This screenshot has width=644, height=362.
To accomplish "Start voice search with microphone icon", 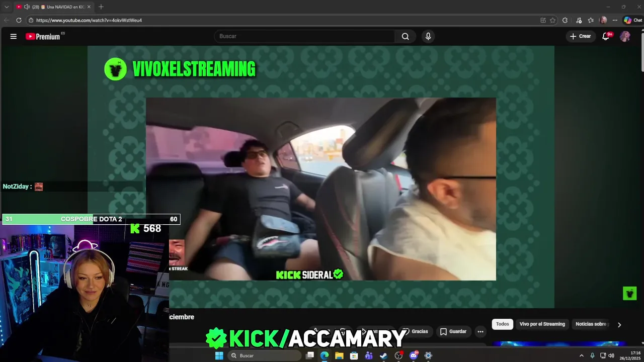I will click(x=428, y=36).
